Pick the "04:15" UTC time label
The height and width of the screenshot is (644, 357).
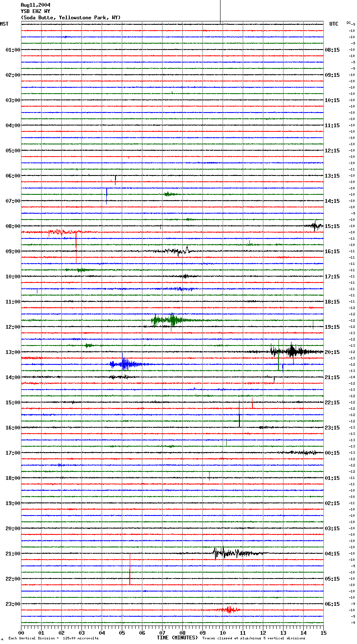332,554
